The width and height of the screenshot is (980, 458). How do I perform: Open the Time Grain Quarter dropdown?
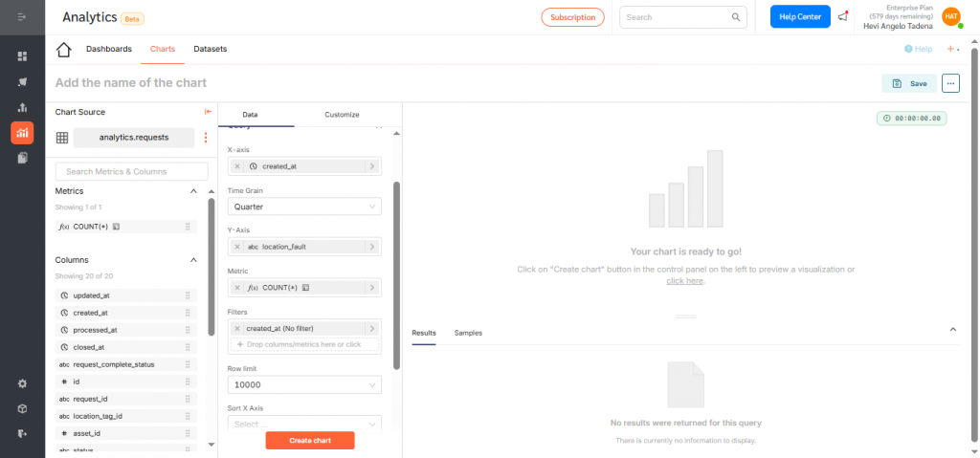[303, 207]
